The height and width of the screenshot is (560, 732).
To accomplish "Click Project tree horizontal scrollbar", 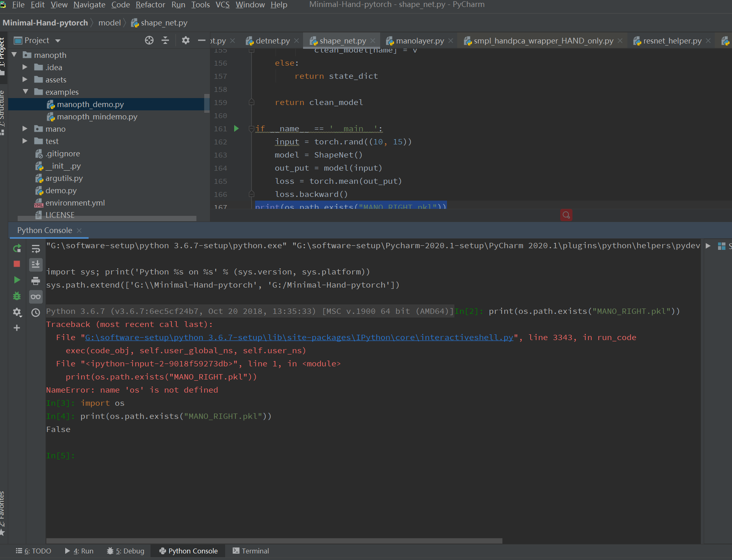I will pyautogui.click(x=107, y=218).
